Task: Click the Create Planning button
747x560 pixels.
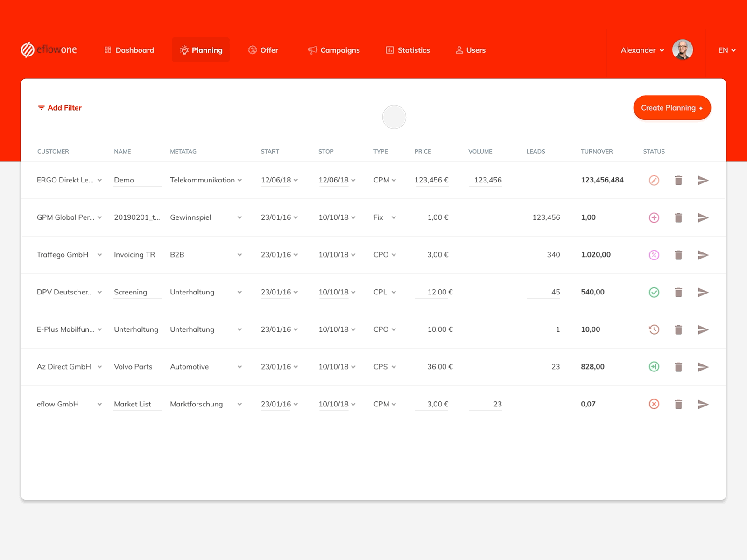Action: coord(672,108)
